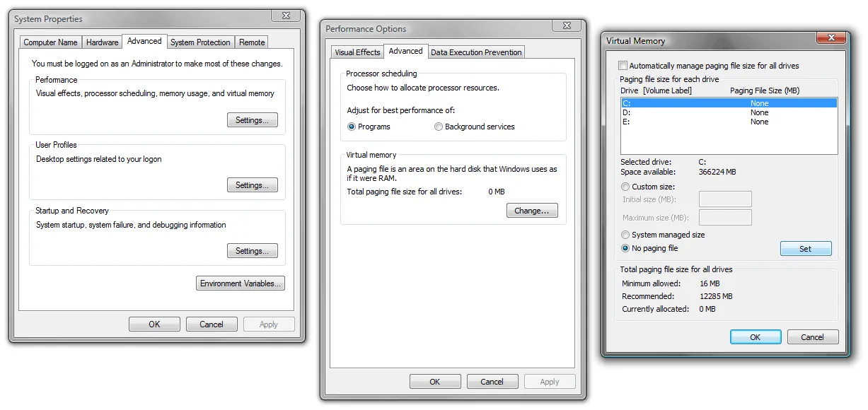The width and height of the screenshot is (868, 410).
Task: Switch to the Remote tab
Action: pyautogui.click(x=252, y=42)
